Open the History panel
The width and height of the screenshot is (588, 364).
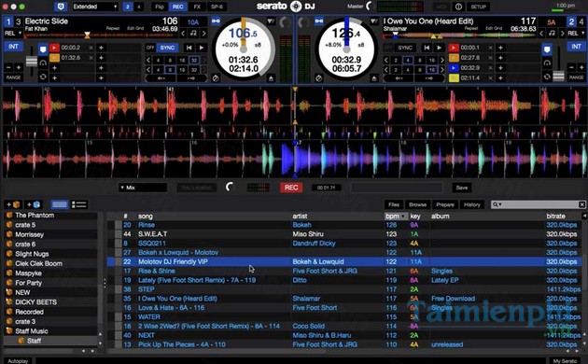471,204
